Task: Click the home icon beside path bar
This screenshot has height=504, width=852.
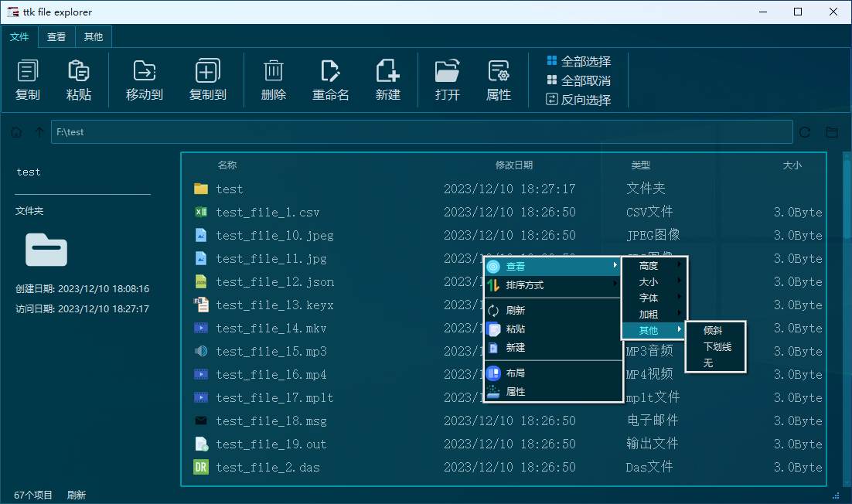Action: (16, 132)
